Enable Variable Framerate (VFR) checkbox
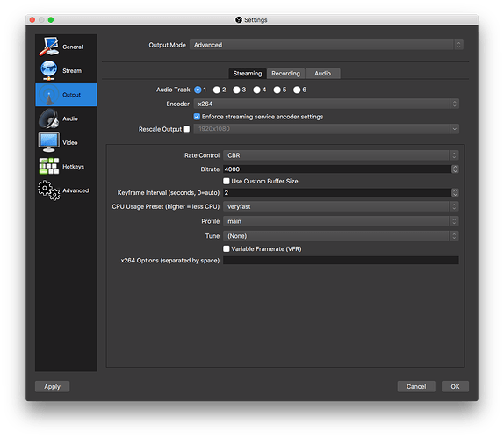Screen dimensions: 504x438 pyautogui.click(x=227, y=248)
